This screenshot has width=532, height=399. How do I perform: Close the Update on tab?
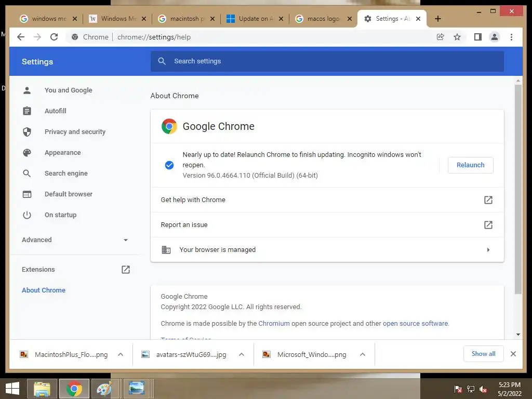click(281, 19)
